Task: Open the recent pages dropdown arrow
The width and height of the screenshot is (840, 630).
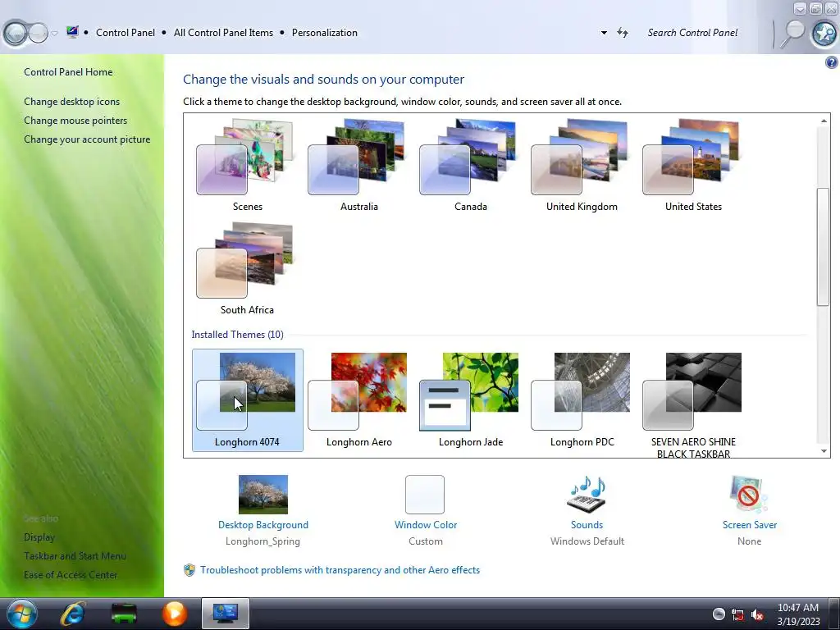Action: coord(54,33)
